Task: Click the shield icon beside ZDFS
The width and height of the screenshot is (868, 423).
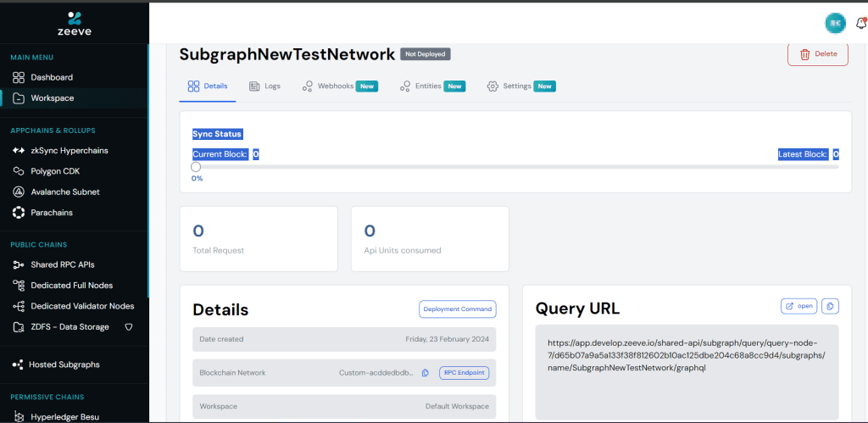Action: coord(129,327)
